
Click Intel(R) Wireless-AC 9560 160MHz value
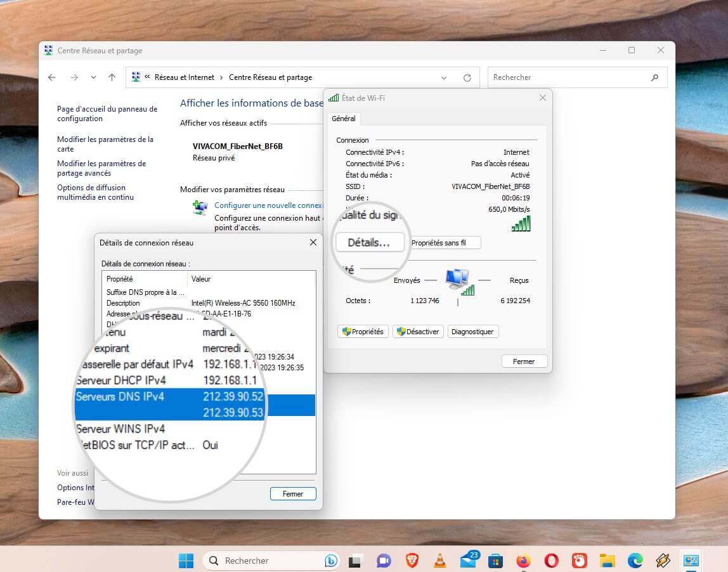pos(244,303)
